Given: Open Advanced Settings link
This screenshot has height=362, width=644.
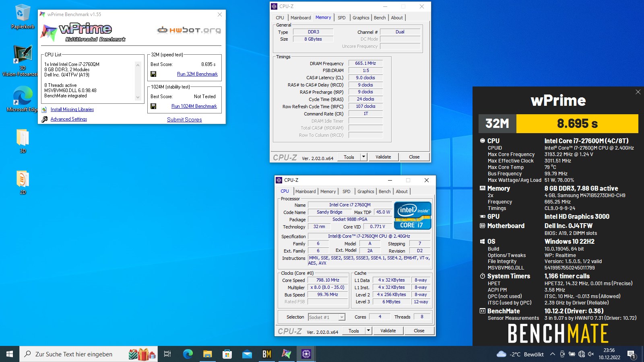Looking at the screenshot, I should point(69,119).
